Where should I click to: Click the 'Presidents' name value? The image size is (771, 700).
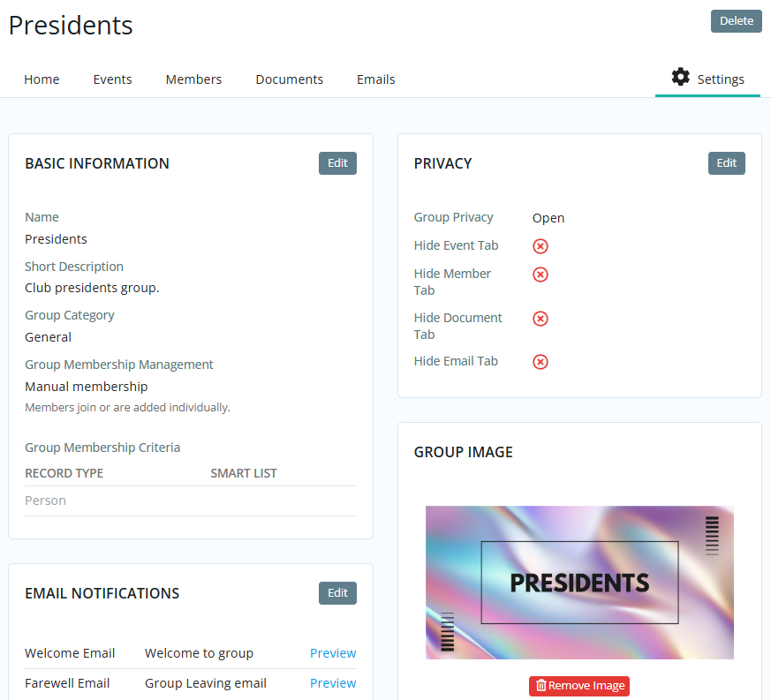coord(56,239)
